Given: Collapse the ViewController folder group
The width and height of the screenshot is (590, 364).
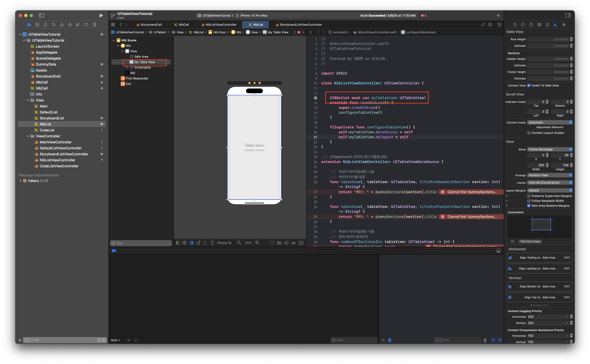Looking at the screenshot, I should pyautogui.click(x=28, y=136).
